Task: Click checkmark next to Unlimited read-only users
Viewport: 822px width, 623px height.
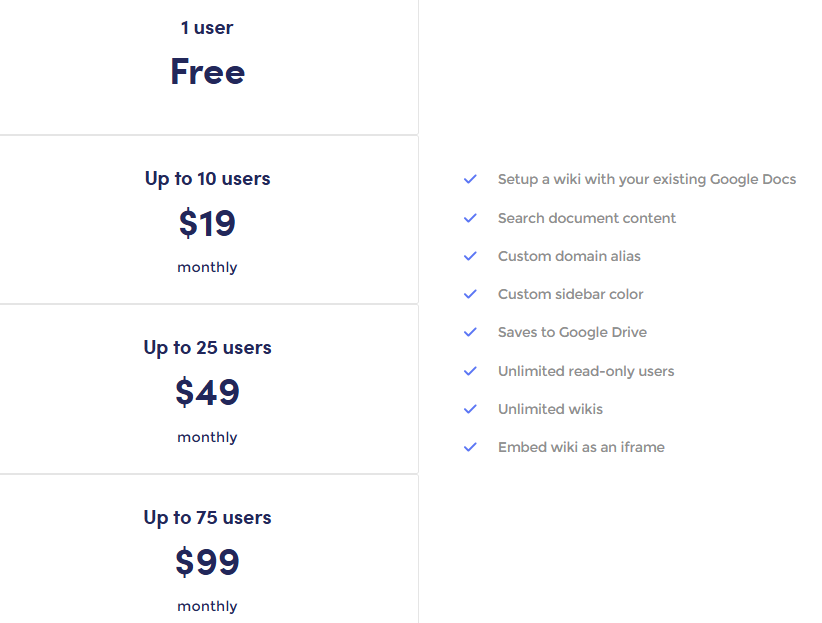Action: point(470,371)
